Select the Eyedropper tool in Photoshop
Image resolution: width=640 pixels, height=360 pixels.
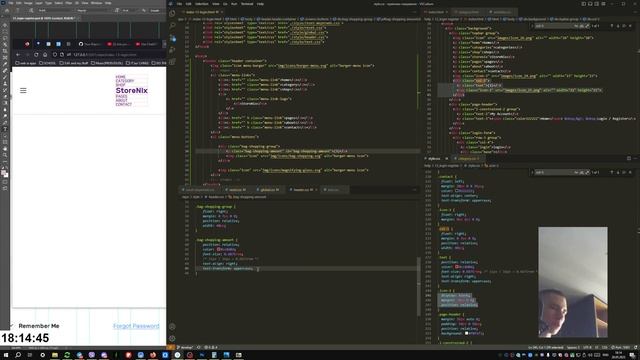pyautogui.click(x=5, y=64)
